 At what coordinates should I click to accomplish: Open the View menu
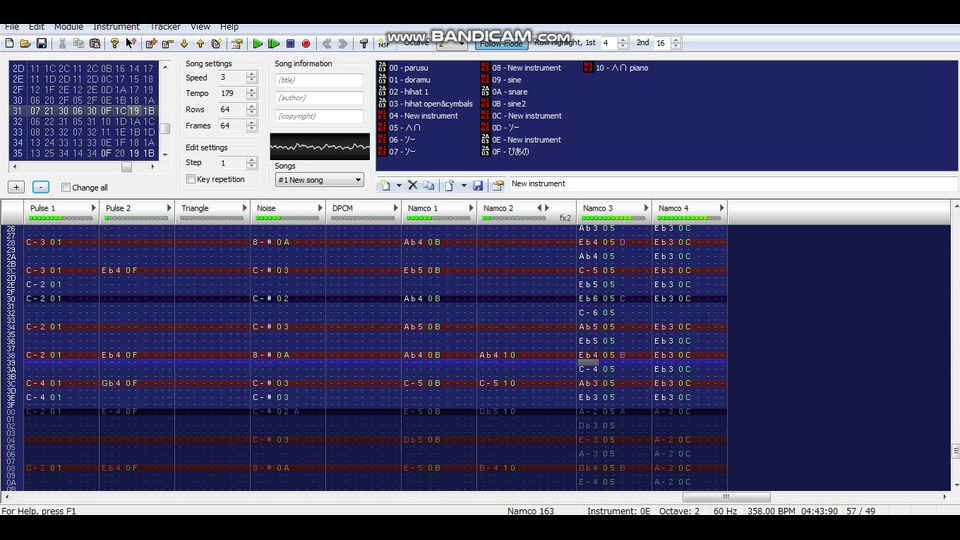pos(200,27)
